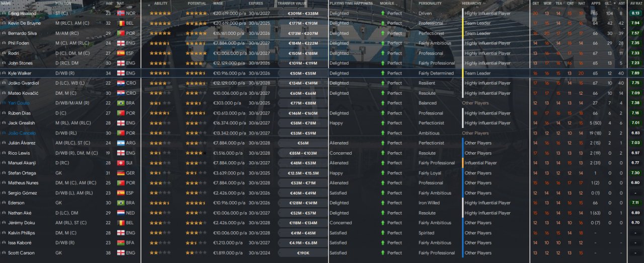The height and width of the screenshot is (263, 644).
Task: Click Haaland's 8.13 average rating badge
Action: (x=635, y=13)
